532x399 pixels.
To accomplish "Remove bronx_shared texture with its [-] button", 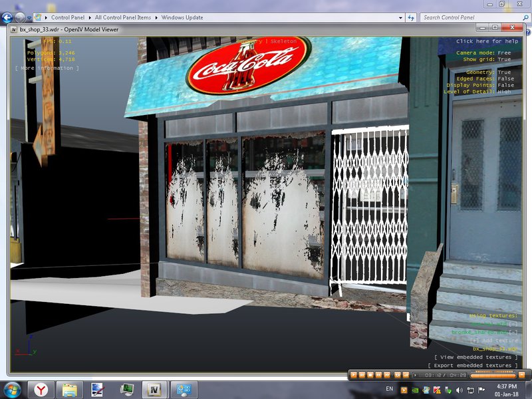I will coord(513,332).
